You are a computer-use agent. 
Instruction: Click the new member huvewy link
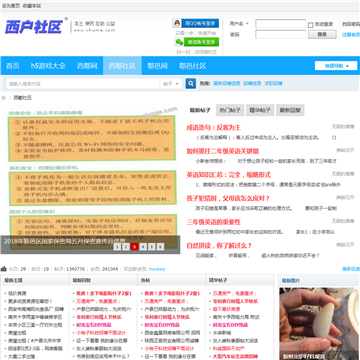coord(157,269)
